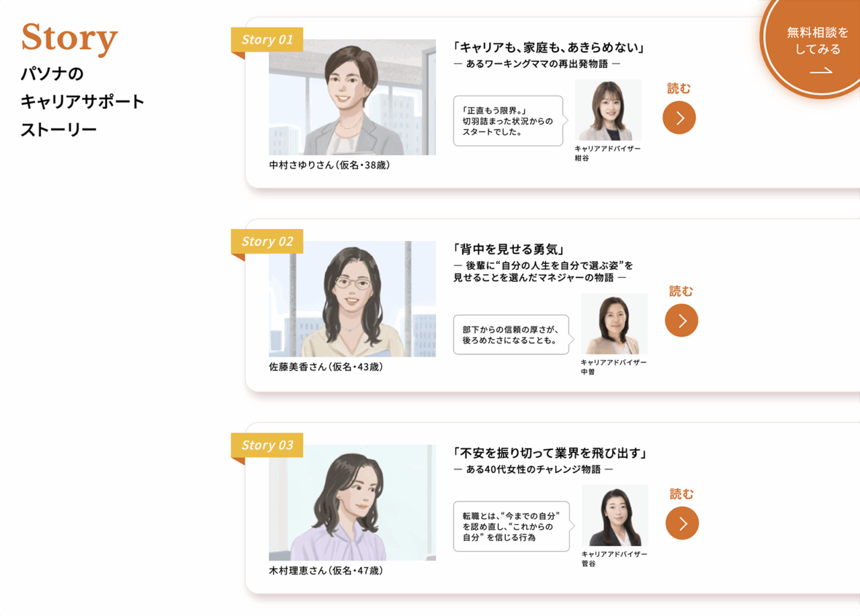
Task: Click the headline 「不安を振り切って業界を飛び出す」
Action: (x=550, y=453)
